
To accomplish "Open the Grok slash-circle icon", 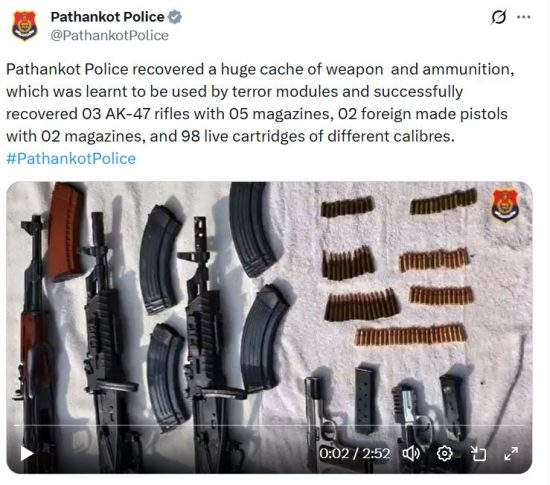I will pyautogui.click(x=498, y=17).
